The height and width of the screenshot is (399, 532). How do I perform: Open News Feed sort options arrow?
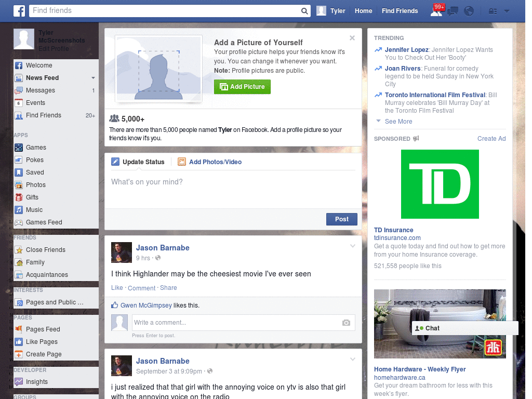93,78
